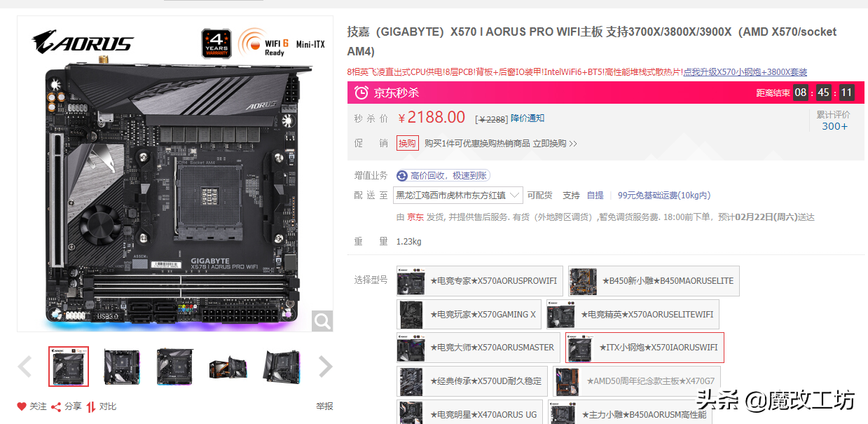The width and height of the screenshot is (868, 424).
Task: Open the delivery address dropdown 黑龙江鸡西市虎林市东方红镇
Action: tap(459, 196)
